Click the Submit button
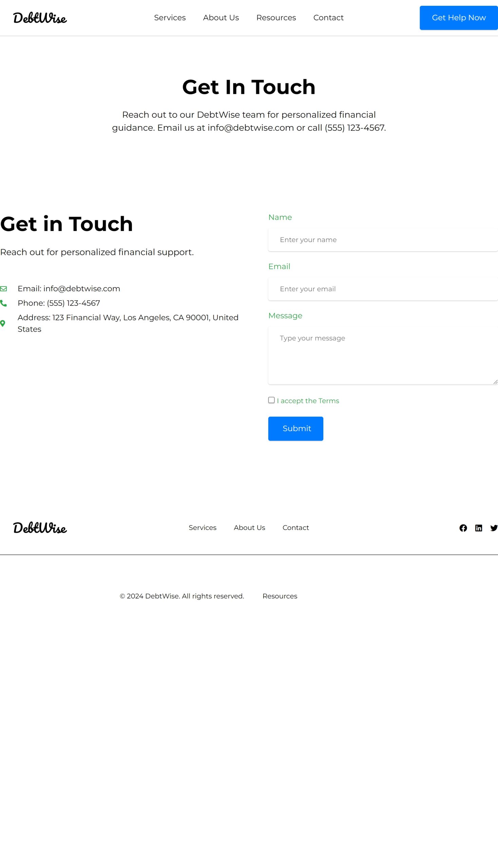This screenshot has width=498, height=868. click(x=295, y=429)
